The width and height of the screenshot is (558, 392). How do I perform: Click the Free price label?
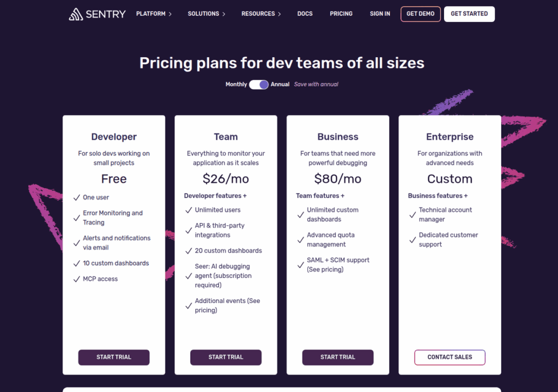click(114, 179)
